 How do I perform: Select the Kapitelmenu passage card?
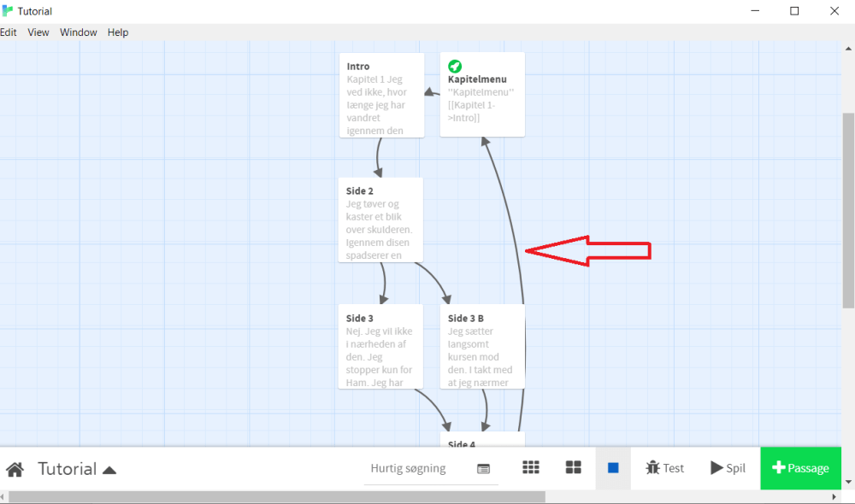(481, 94)
